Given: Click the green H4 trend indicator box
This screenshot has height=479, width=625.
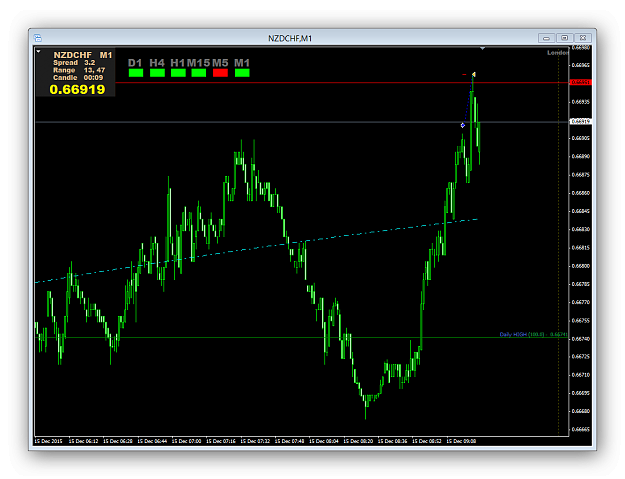Looking at the screenshot, I should pos(157,73).
